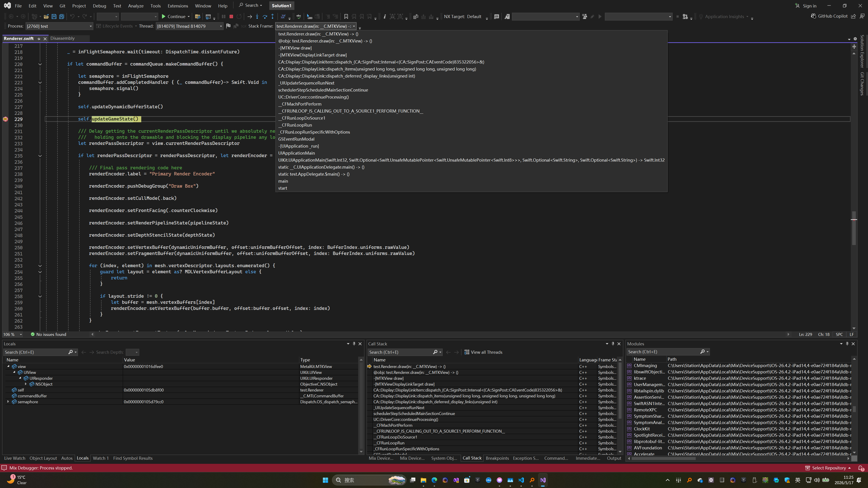This screenshot has width=868, height=488.
Task: Open the Extensions menu
Action: 177,6
